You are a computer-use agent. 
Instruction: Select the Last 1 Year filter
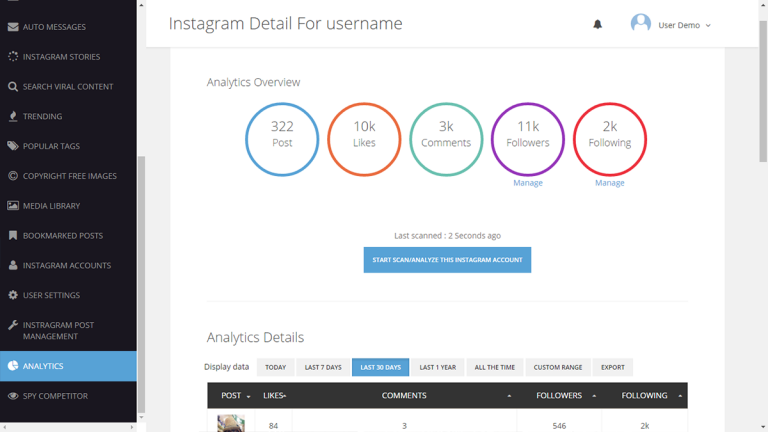click(437, 367)
